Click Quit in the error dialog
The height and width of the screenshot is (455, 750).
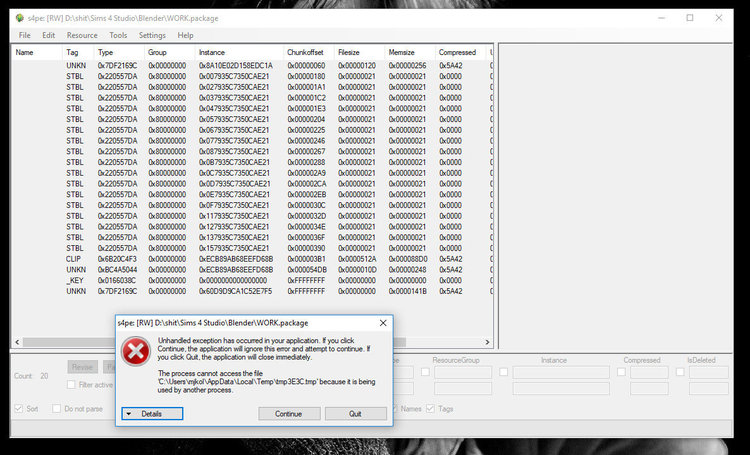(x=355, y=414)
